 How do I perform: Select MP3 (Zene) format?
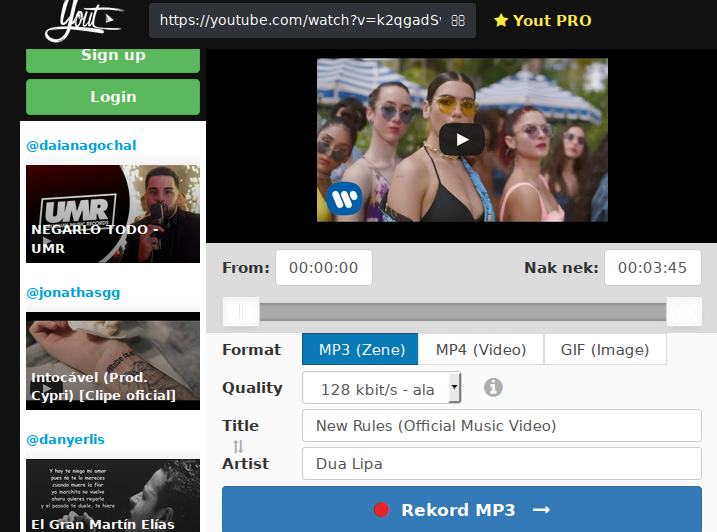click(360, 349)
